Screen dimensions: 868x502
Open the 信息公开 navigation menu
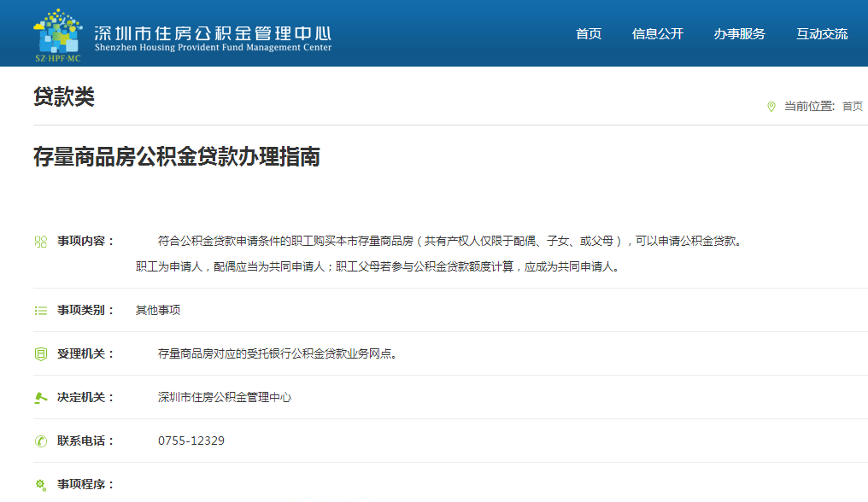point(658,34)
